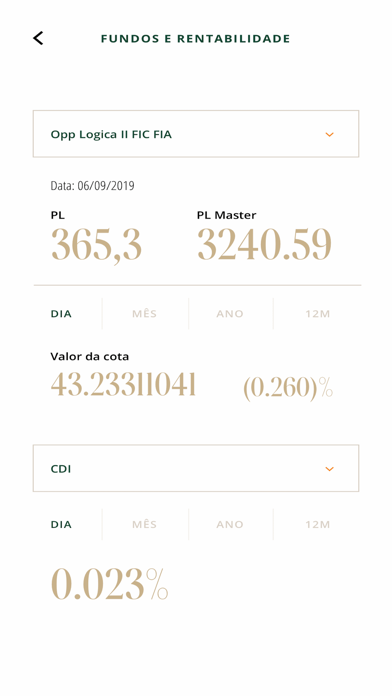Switch the CDI view to ANO

point(230,524)
